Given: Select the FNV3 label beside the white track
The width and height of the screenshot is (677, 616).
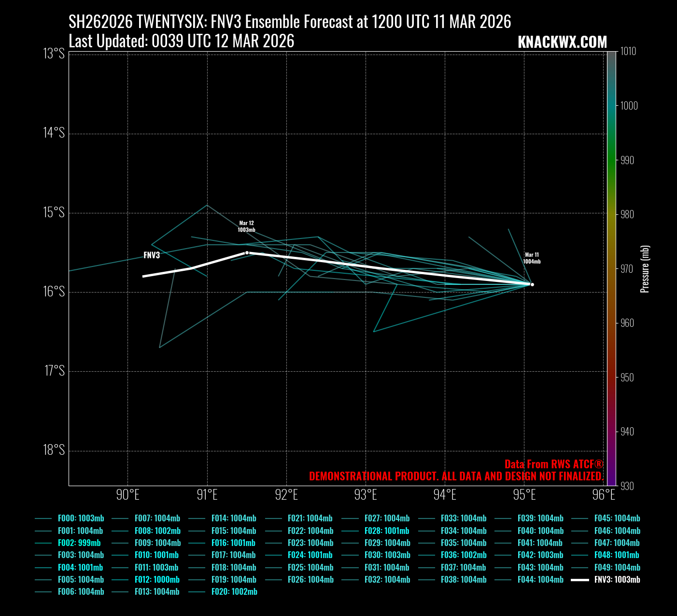Looking at the screenshot, I should [x=152, y=255].
